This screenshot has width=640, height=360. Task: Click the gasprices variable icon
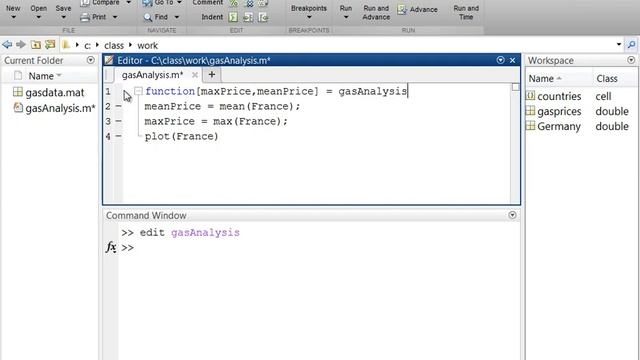[530, 111]
